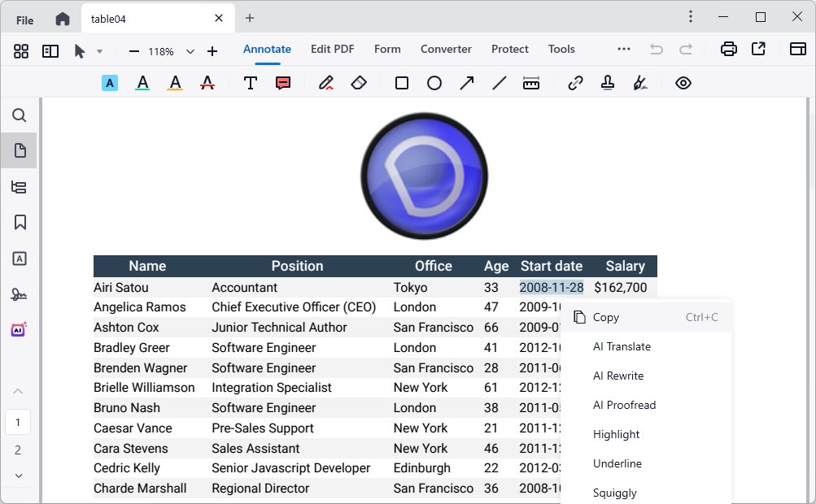
Task: Toggle the strikethrough text tool
Action: pyautogui.click(x=207, y=83)
